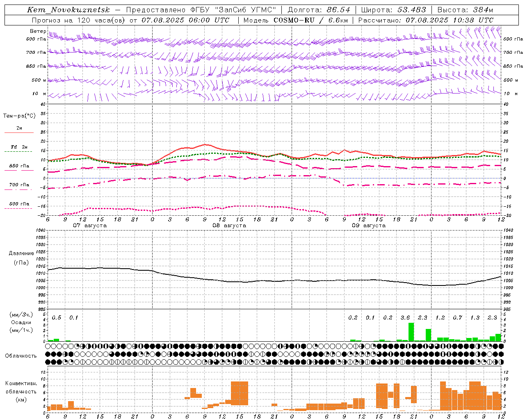Click the 'Прогноз на 120 часа(ов)' forecast text
525x420 pixels.
(x=78, y=20)
